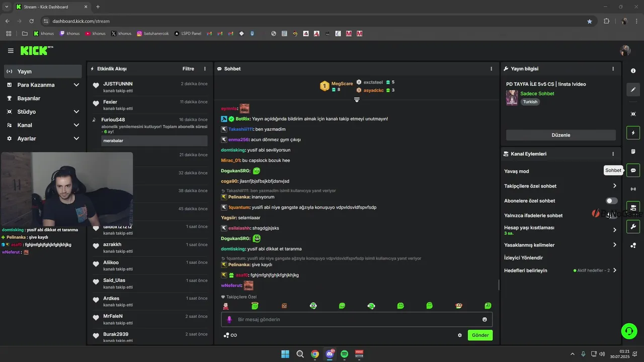This screenshot has height=362, width=644.
Task: Open the Filtre dropdown in Etkinlik Akışı
Action: (x=188, y=69)
